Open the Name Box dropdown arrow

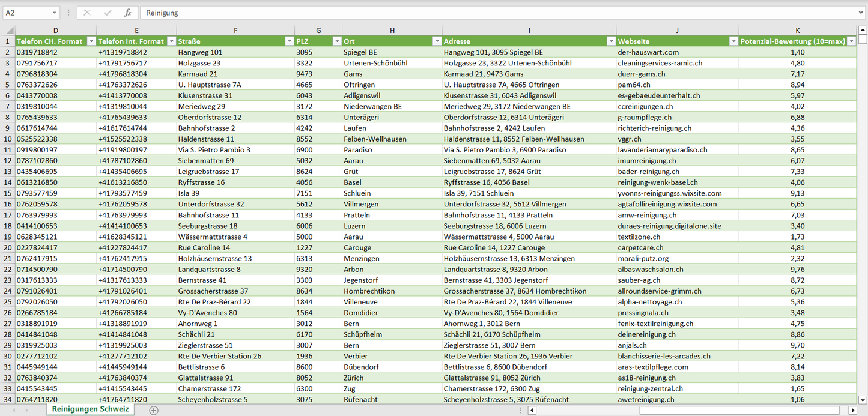click(x=54, y=13)
